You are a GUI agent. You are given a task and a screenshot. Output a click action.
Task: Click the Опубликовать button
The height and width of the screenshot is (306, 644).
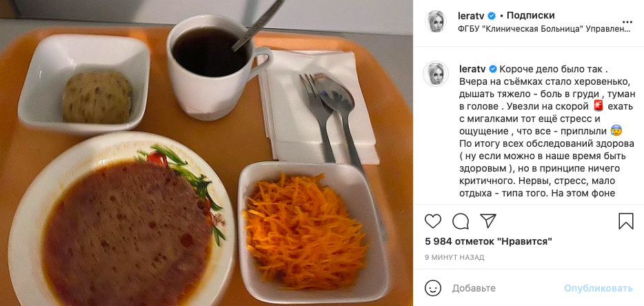pyautogui.click(x=598, y=288)
